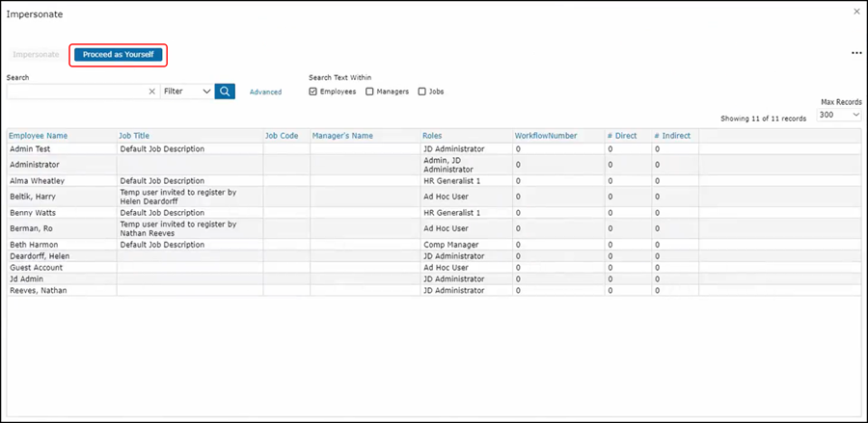Screen dimensions: 868x423
Task: Select the Alma Wheatley row
Action: pyautogui.click(x=40, y=180)
